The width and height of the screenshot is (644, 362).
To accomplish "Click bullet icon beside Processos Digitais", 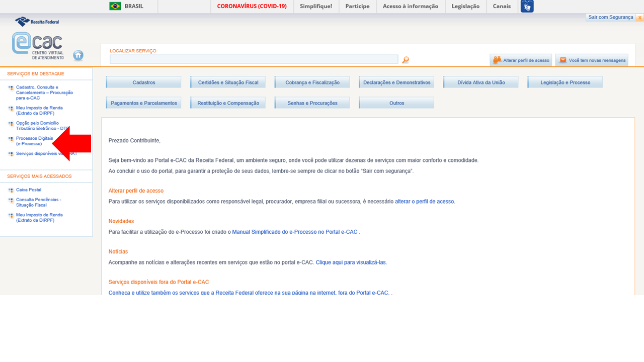I will 11,139.
